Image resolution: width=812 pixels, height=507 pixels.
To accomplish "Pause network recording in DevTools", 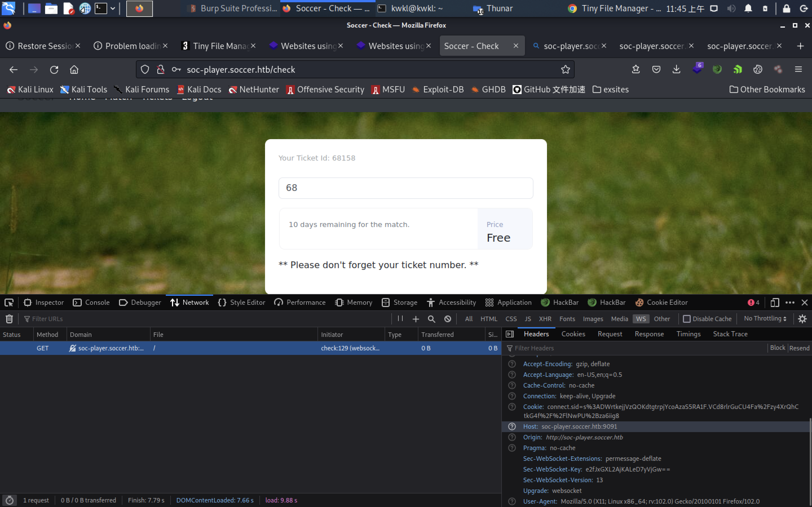I will (400, 319).
